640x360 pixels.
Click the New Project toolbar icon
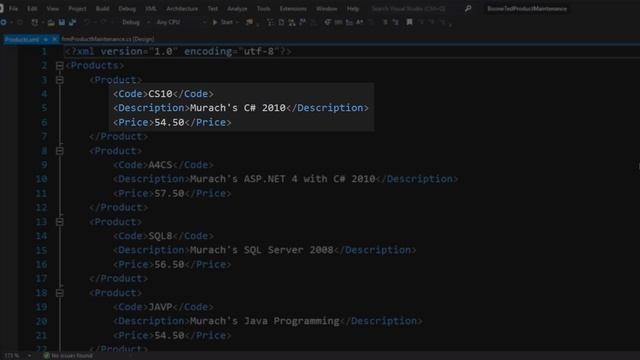[x=35, y=22]
